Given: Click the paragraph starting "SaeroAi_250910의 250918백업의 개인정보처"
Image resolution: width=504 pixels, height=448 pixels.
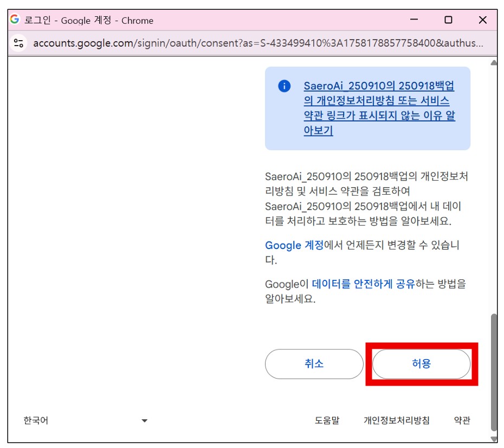Looking at the screenshot, I should [366, 199].
